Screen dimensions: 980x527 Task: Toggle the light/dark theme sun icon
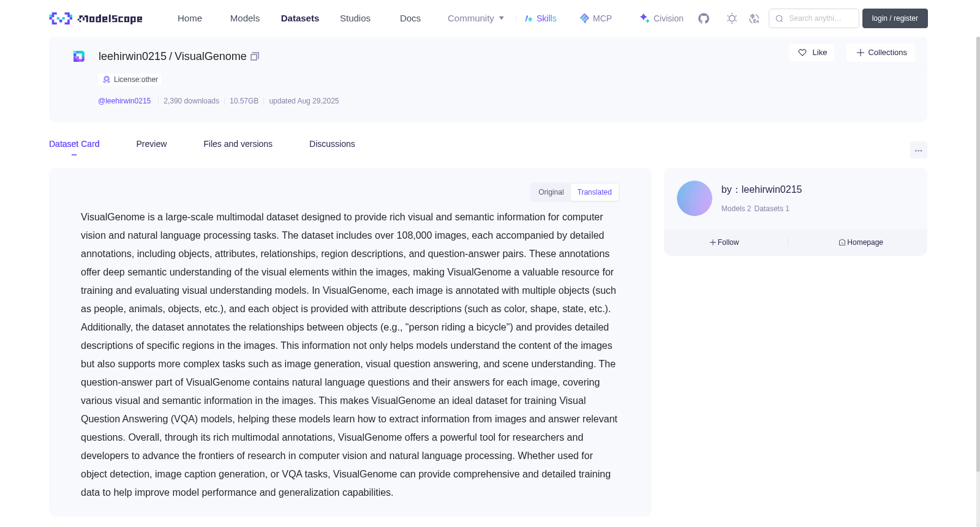click(x=732, y=18)
